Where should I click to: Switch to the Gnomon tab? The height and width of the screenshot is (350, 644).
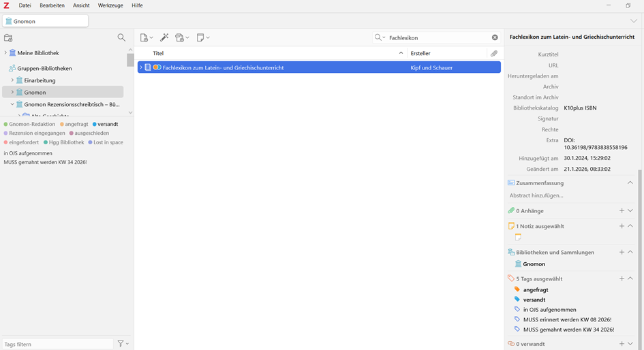tap(46, 21)
